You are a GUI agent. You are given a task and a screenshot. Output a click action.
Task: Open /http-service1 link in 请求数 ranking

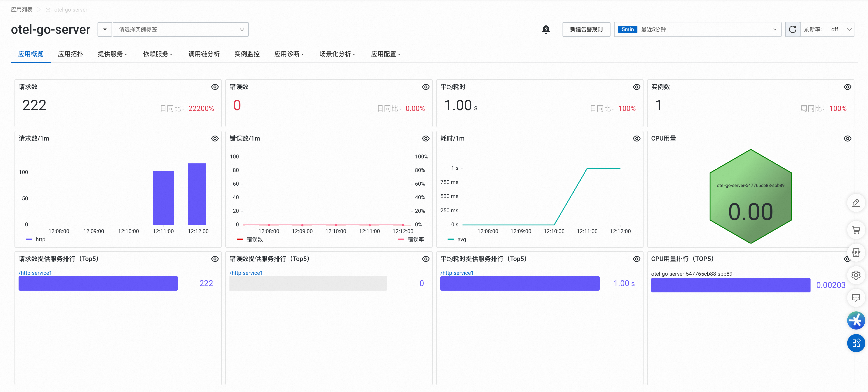point(35,273)
